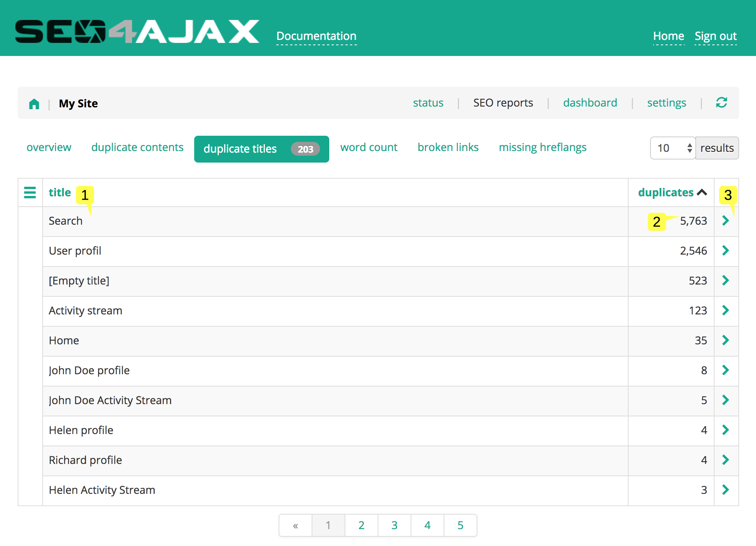Go to page 3 of results
756x546 pixels.
click(394, 525)
